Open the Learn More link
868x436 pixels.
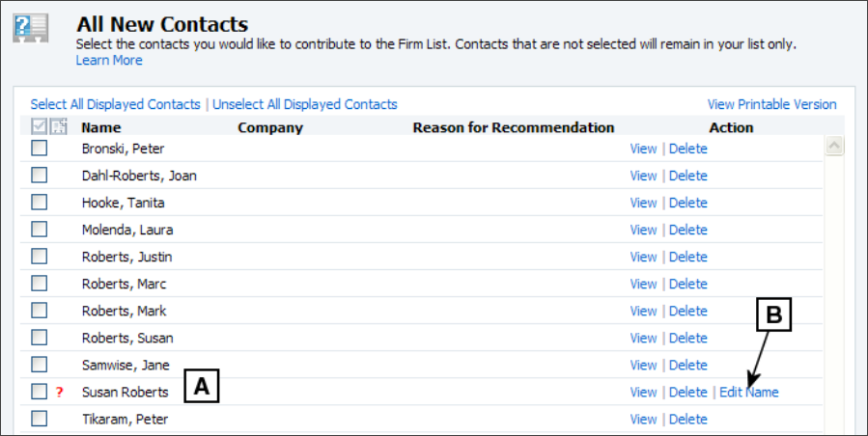coord(109,61)
